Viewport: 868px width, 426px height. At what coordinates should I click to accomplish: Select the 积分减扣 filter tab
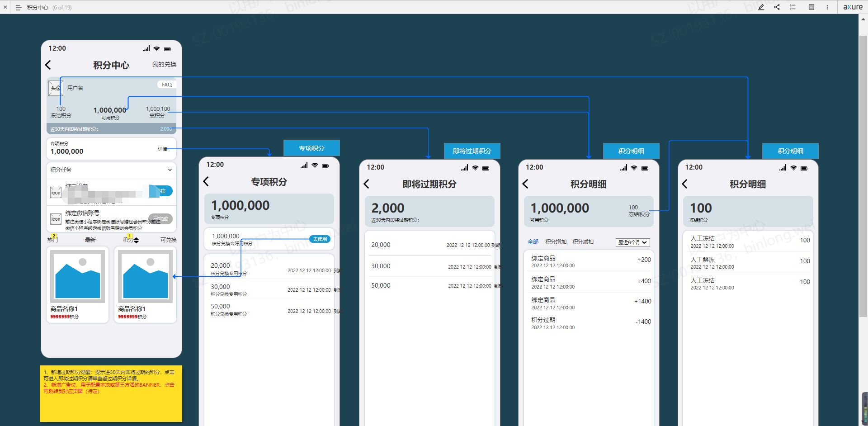point(583,242)
